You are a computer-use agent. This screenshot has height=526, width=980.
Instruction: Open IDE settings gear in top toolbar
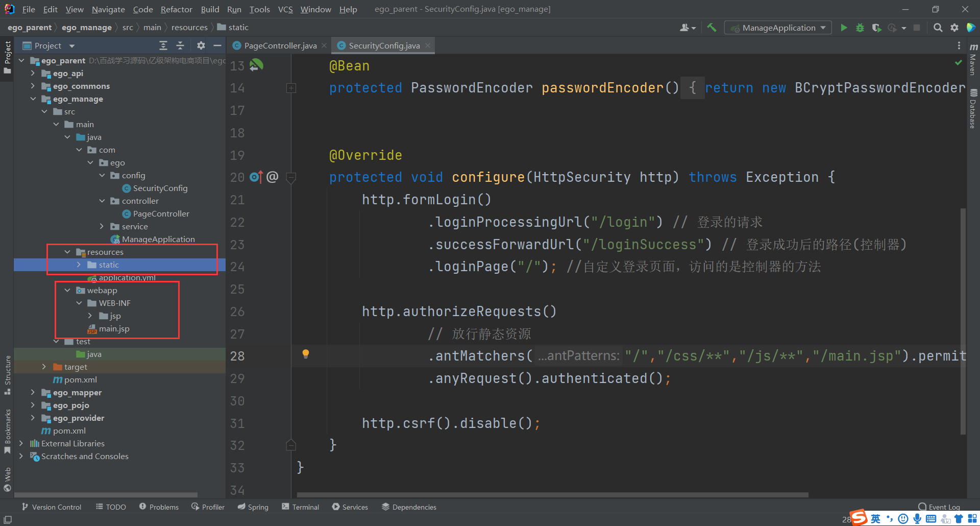954,28
